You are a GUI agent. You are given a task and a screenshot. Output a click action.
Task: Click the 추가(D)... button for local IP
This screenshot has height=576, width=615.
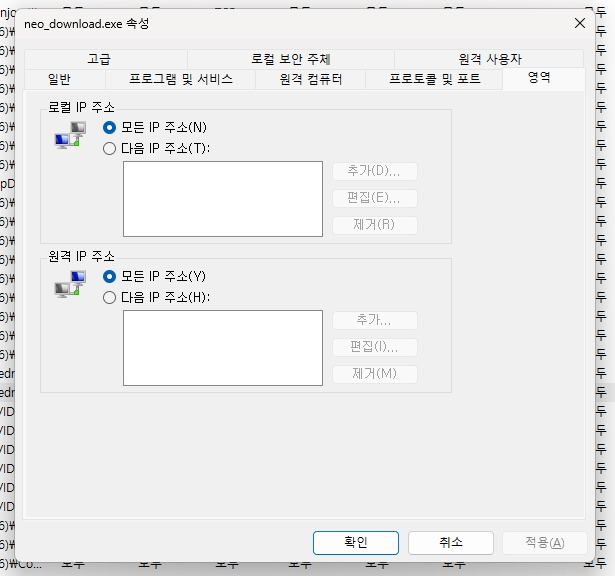374,171
